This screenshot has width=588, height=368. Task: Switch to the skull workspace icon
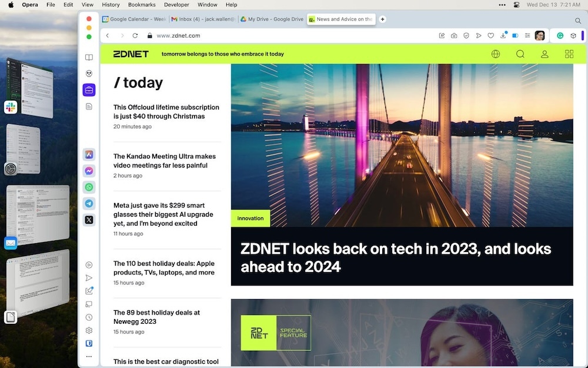pyautogui.click(x=89, y=74)
